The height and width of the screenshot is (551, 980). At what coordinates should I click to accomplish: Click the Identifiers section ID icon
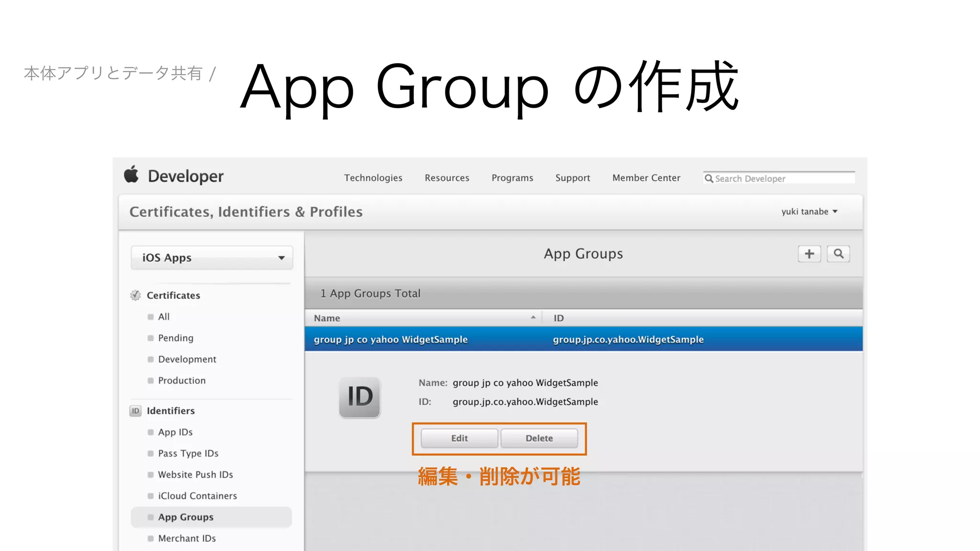135,411
